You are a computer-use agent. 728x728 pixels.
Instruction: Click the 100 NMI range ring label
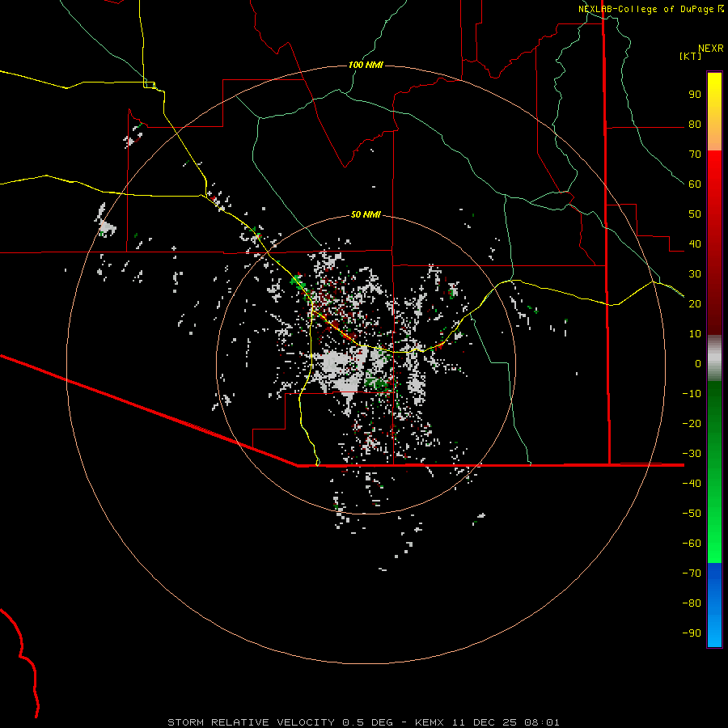point(366,65)
